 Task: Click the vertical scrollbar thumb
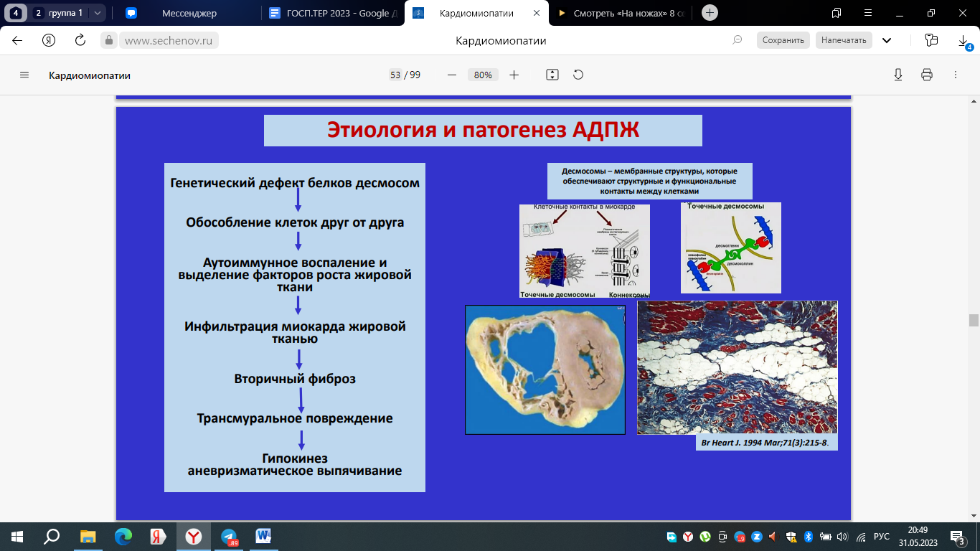click(974, 320)
